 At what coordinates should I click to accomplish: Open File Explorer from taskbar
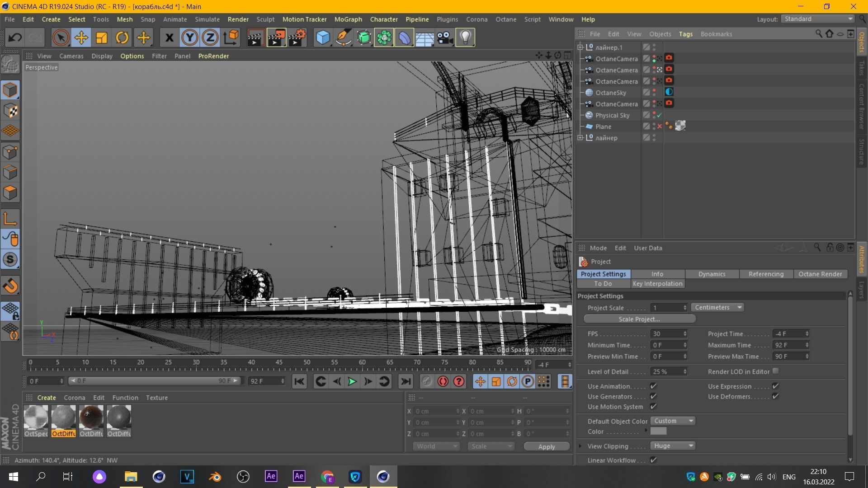pyautogui.click(x=131, y=477)
